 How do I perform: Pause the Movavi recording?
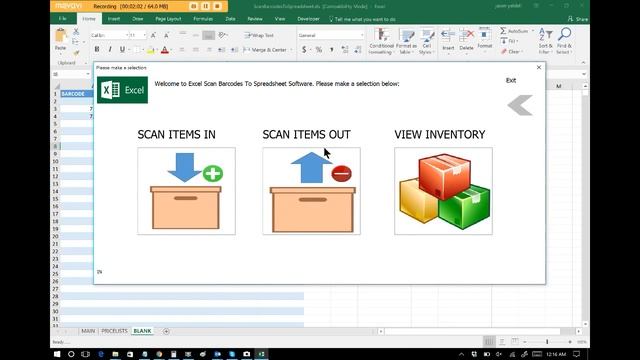point(205,6)
